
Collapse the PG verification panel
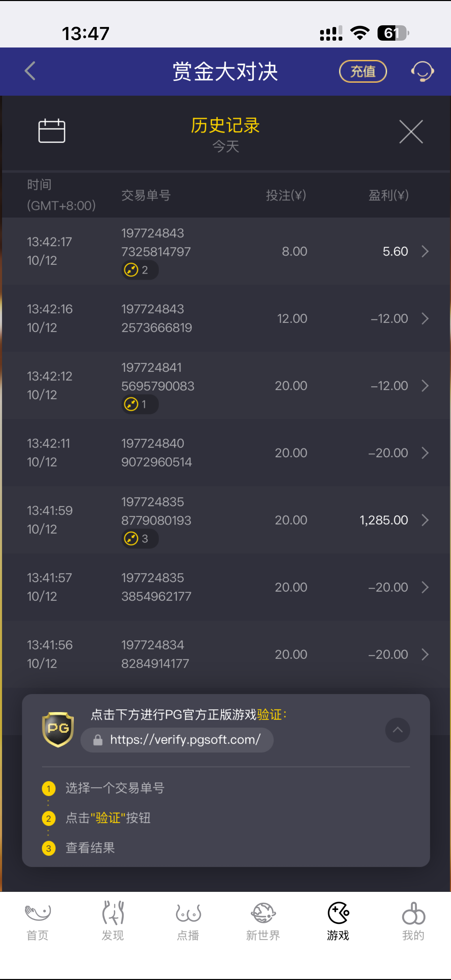[397, 730]
